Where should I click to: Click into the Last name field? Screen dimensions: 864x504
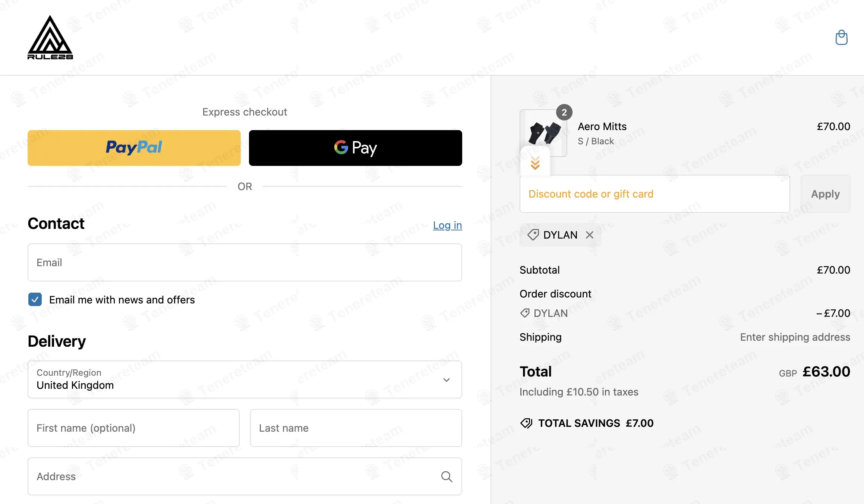click(356, 428)
